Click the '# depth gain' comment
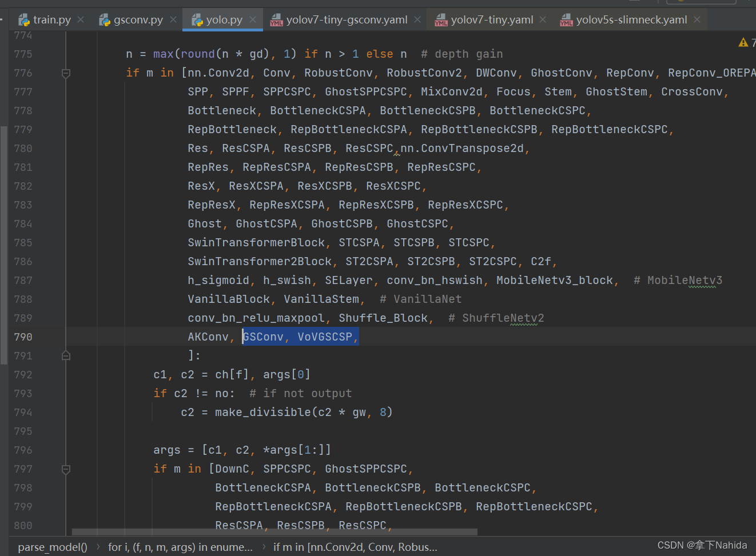Screen dimensions: 756x556 point(462,54)
